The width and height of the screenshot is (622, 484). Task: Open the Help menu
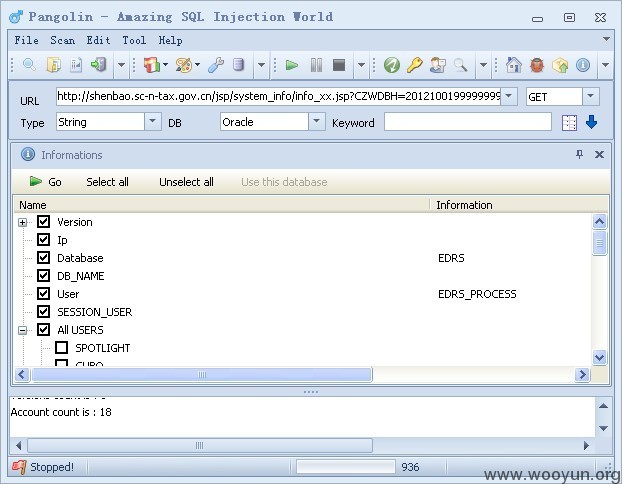171,40
